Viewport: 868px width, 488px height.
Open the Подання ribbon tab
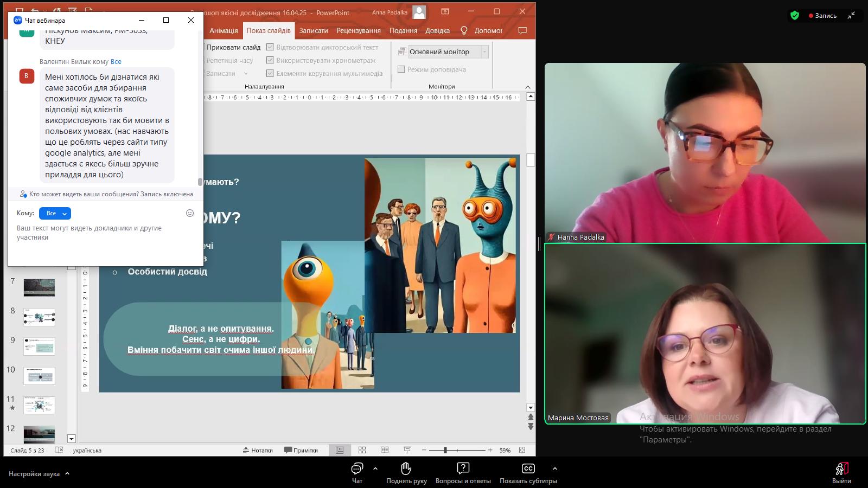pyautogui.click(x=403, y=30)
